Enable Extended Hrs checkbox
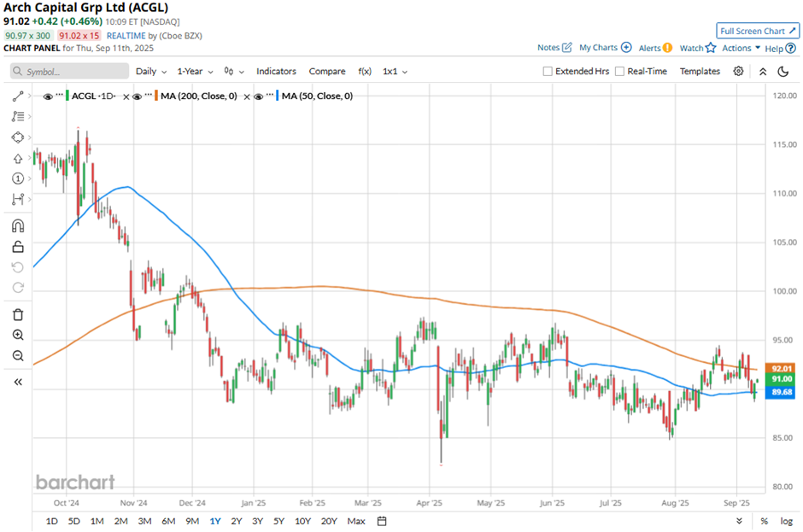The height and width of the screenshot is (532, 803). click(x=548, y=71)
